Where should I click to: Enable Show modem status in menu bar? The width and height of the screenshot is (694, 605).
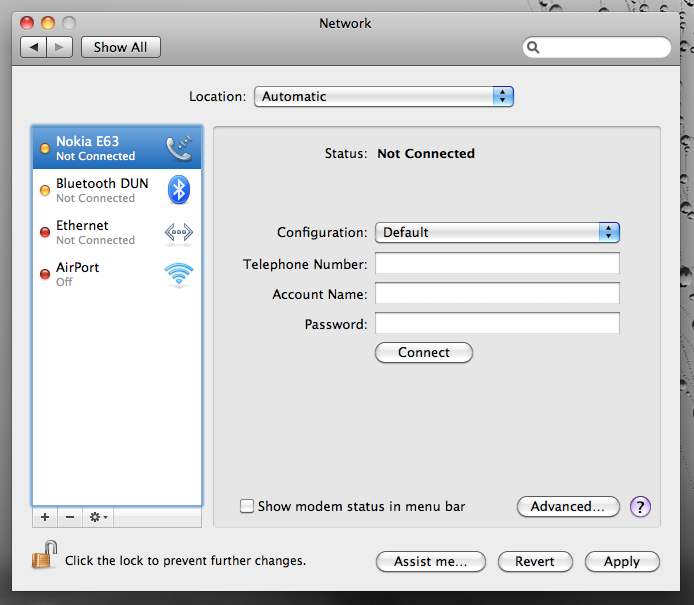(x=247, y=506)
